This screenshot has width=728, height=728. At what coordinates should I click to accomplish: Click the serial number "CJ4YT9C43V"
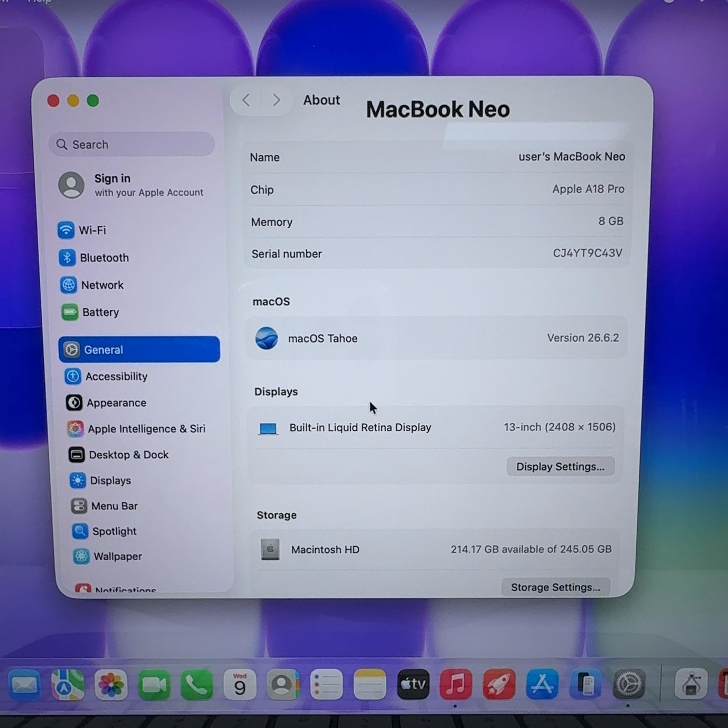pyautogui.click(x=587, y=253)
